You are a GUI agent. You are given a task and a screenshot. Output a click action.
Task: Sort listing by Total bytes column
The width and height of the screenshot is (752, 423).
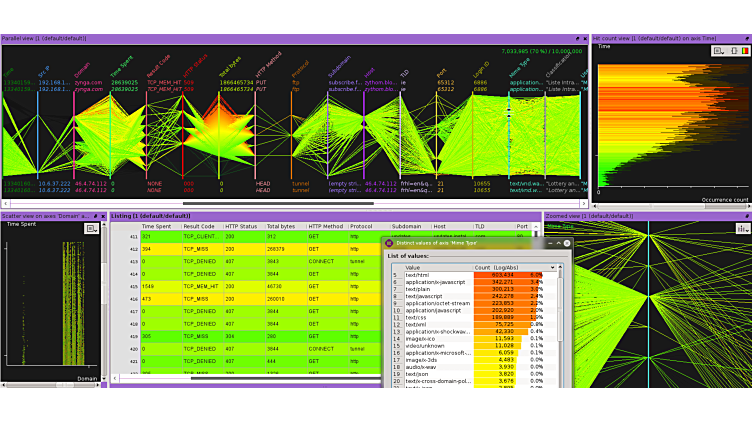click(x=284, y=226)
